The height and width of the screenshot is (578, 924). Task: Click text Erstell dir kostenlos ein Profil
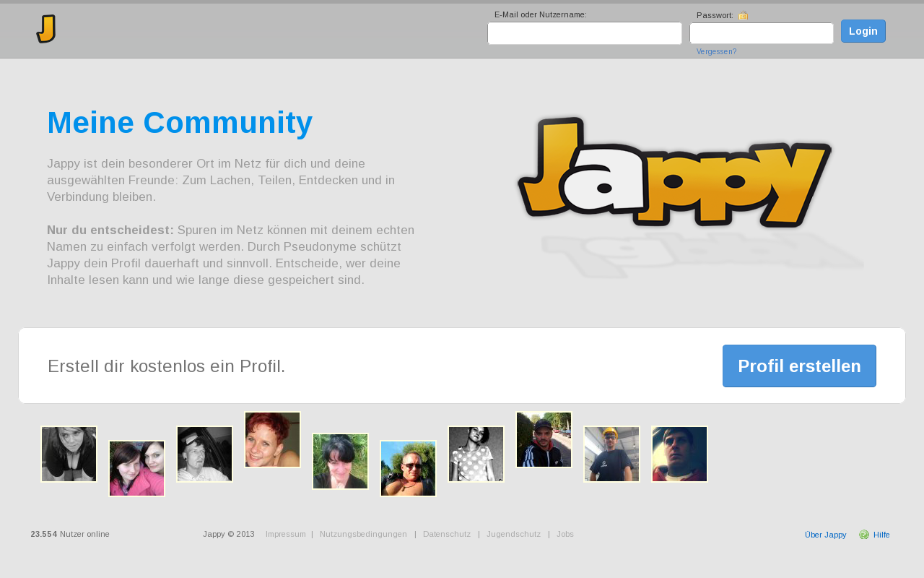[167, 366]
